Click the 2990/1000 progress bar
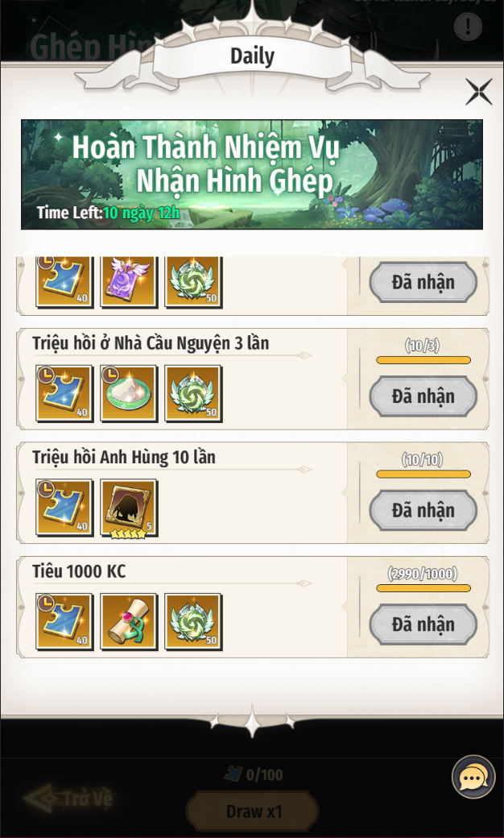Screen dimensions: 504x838 [423, 588]
